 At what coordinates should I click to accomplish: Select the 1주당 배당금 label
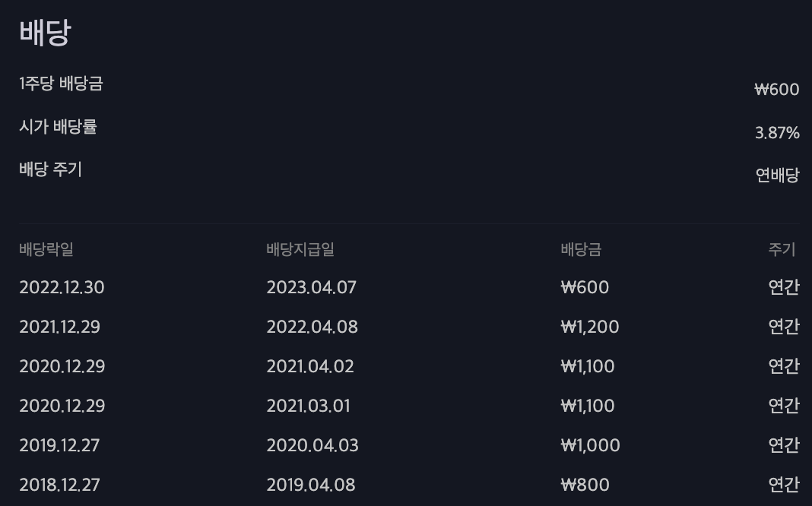point(61,84)
